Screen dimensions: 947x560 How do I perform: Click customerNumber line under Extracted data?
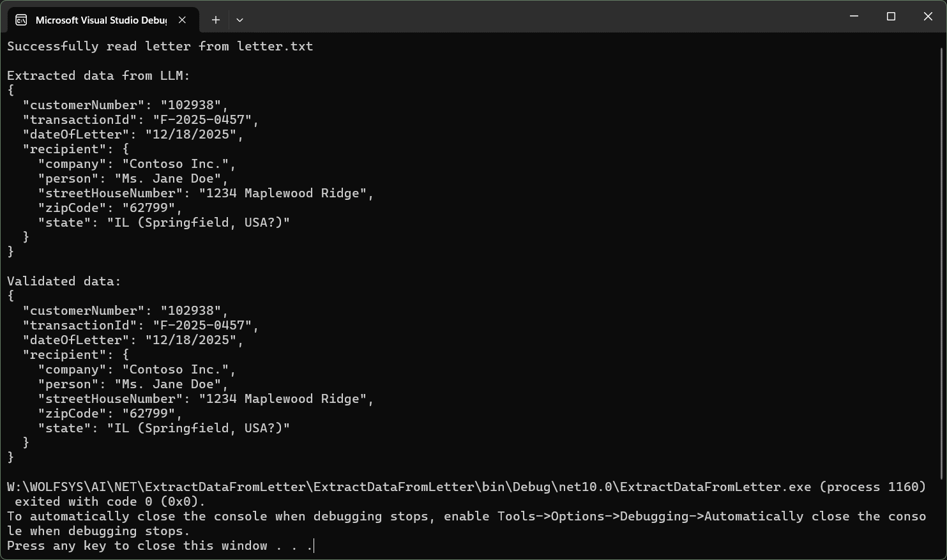tap(125, 105)
